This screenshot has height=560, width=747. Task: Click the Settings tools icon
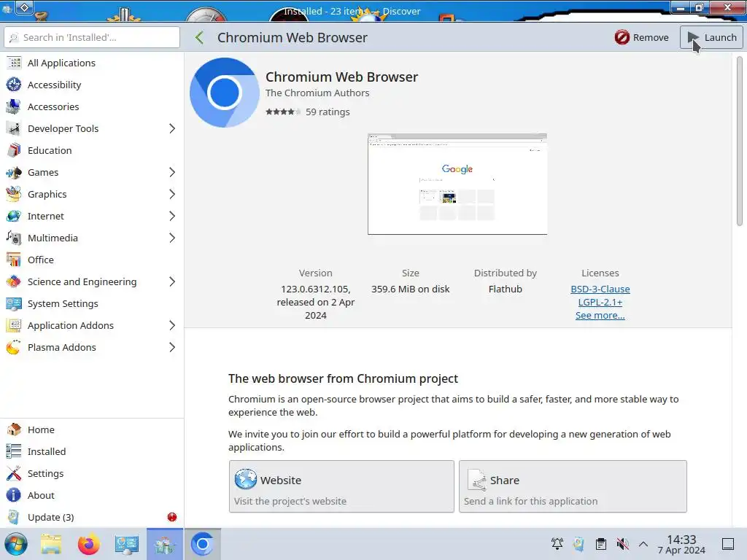(x=14, y=473)
